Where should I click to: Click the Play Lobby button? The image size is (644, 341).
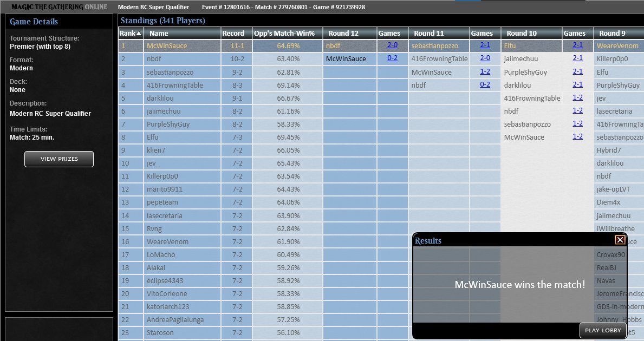pyautogui.click(x=603, y=330)
